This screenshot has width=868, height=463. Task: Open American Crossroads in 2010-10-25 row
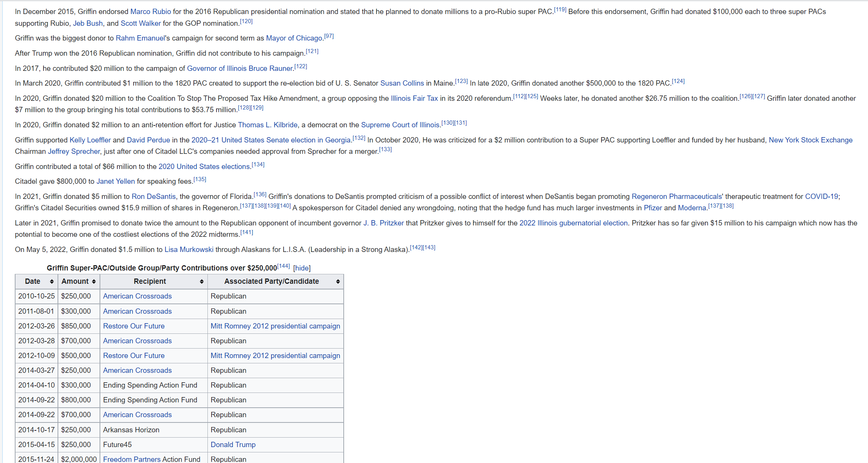click(137, 296)
